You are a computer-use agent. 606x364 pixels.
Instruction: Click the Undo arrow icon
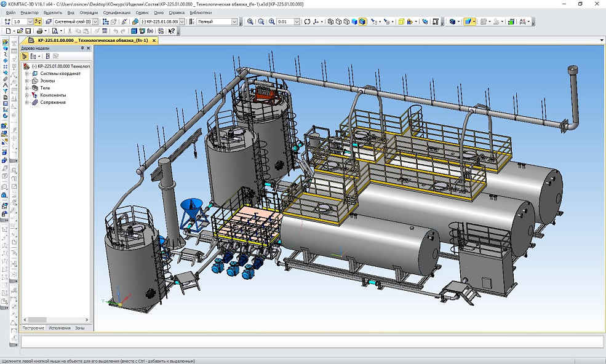[116, 31]
